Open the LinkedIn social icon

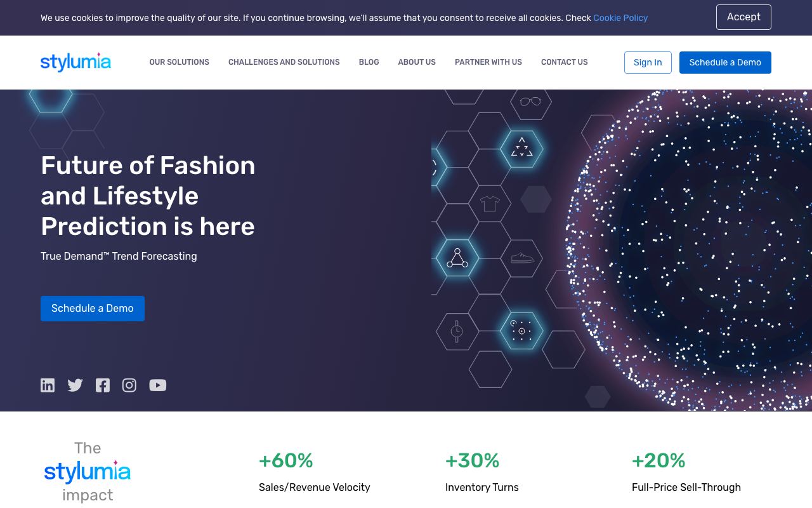coord(48,385)
